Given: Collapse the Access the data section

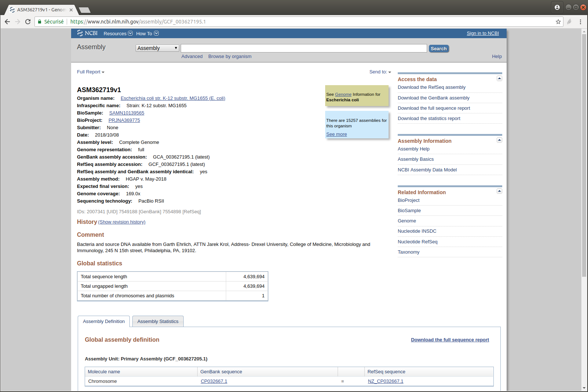Looking at the screenshot, I should tap(499, 79).
